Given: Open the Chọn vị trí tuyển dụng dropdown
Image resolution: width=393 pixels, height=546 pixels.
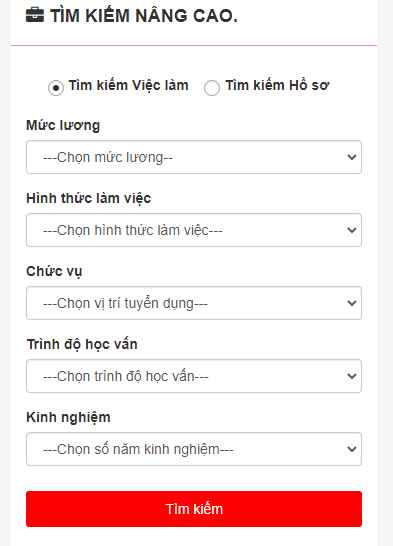Looking at the screenshot, I should [x=194, y=303].
